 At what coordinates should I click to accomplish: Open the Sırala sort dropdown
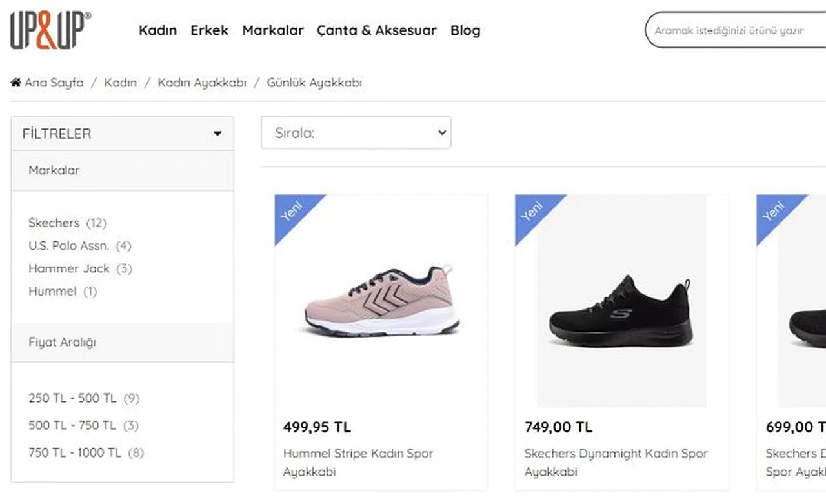click(356, 133)
